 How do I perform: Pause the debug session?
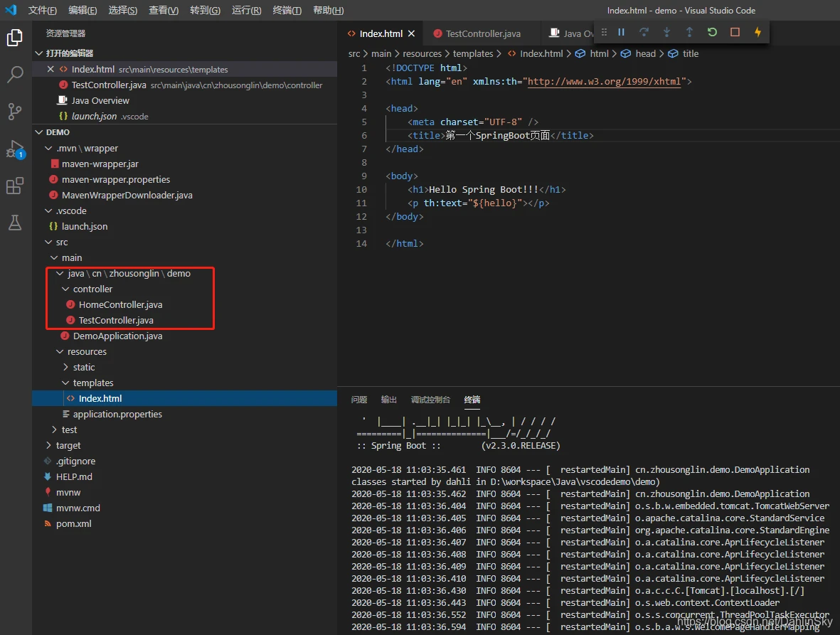(622, 32)
